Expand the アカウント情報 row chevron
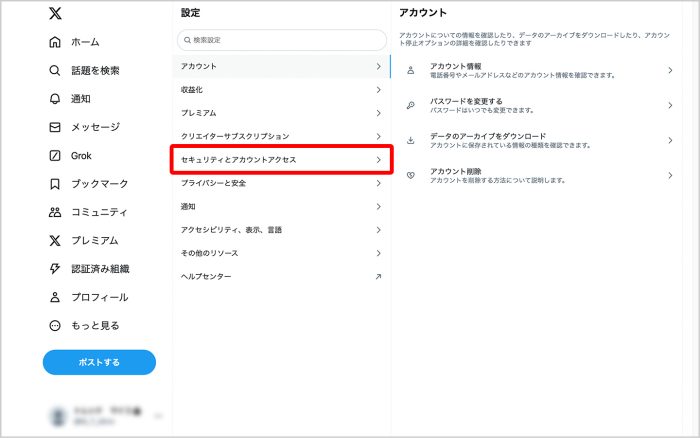 (670, 70)
